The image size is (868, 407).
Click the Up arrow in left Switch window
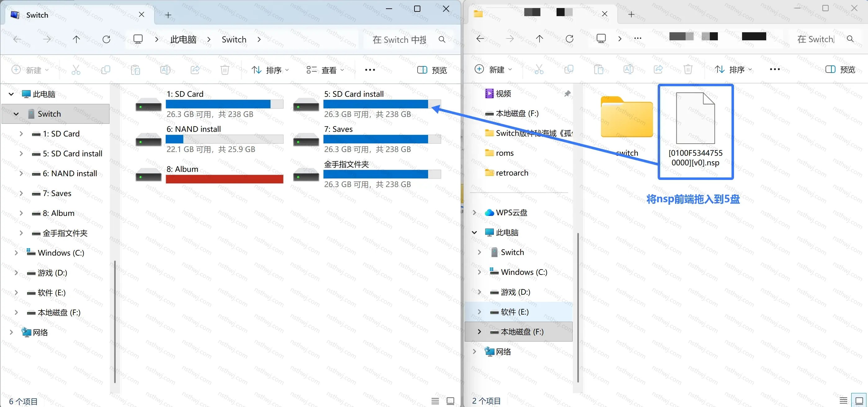tap(77, 39)
